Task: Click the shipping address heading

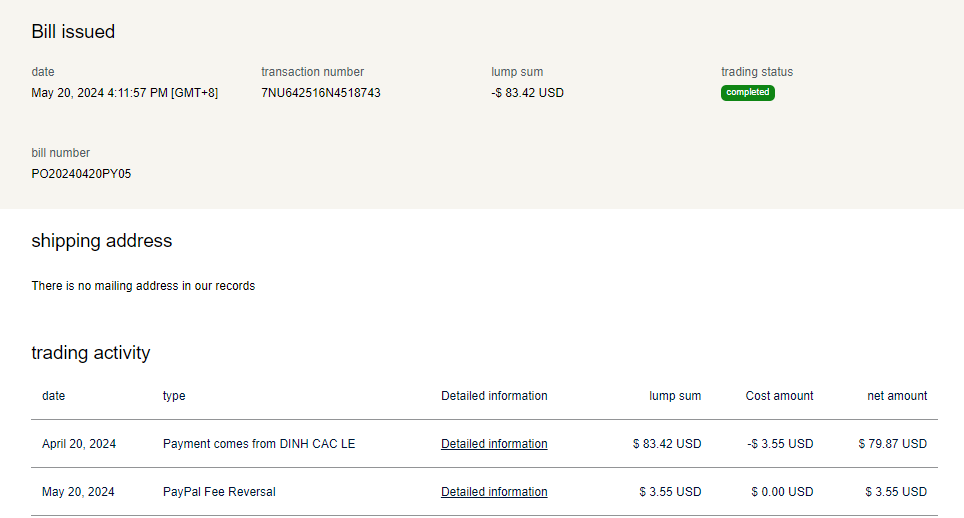Action: [101, 241]
